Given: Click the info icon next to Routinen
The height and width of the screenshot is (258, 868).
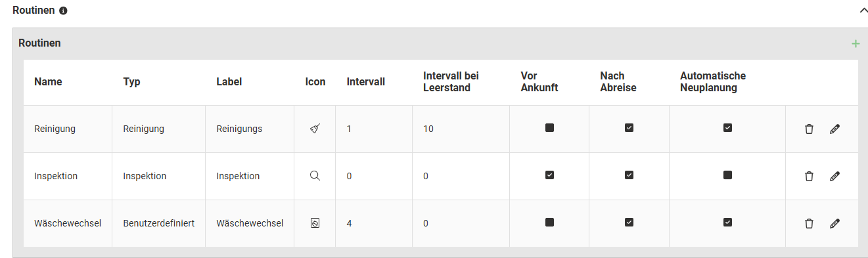Looking at the screenshot, I should click(63, 11).
